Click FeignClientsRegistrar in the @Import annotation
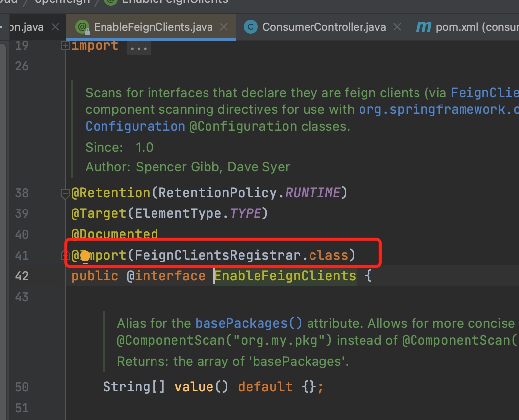The image size is (519, 420). point(217,255)
